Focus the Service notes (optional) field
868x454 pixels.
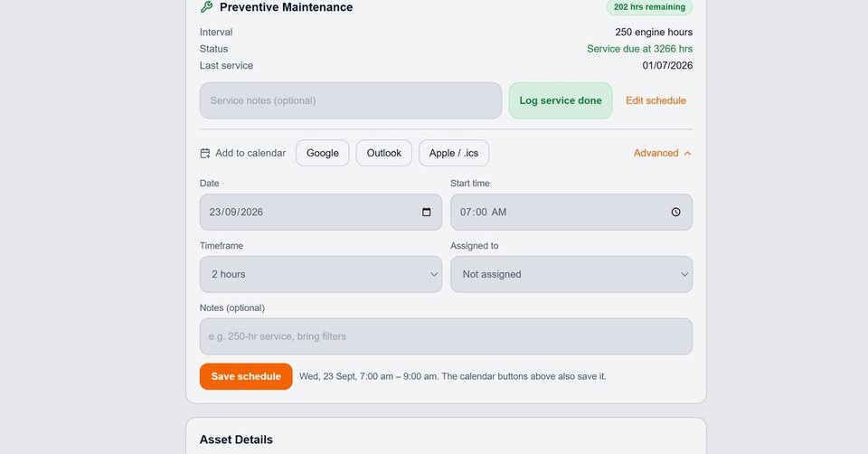point(351,100)
